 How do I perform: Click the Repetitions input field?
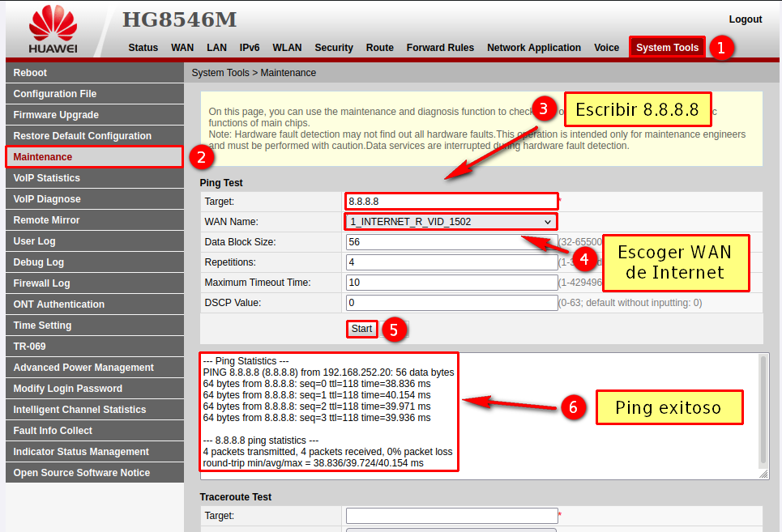451,262
